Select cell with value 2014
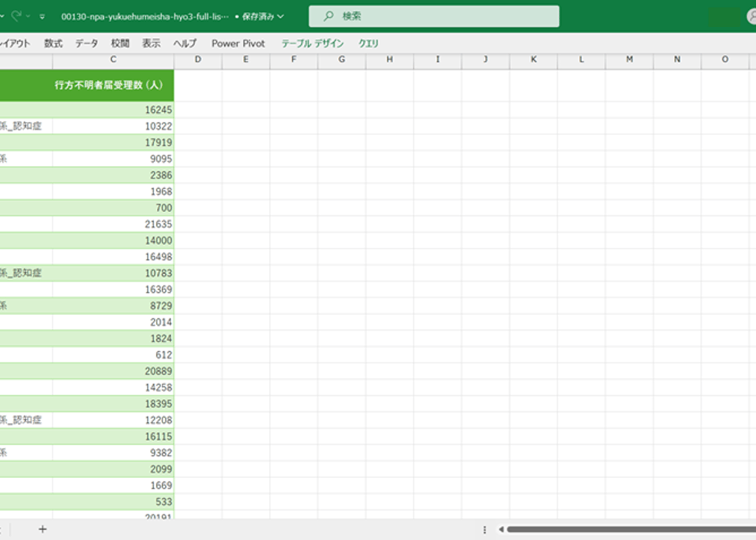This screenshot has width=756, height=540. click(x=113, y=322)
